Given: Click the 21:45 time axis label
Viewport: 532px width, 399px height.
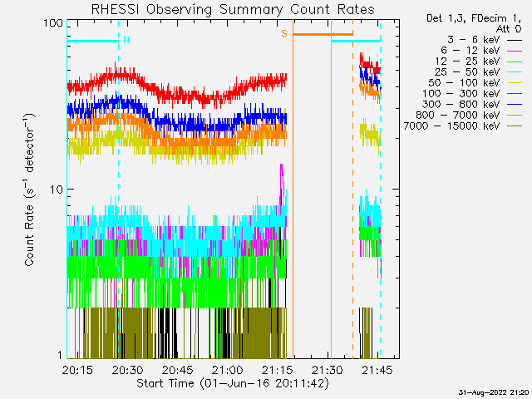Looking at the screenshot, I should coord(377,370).
